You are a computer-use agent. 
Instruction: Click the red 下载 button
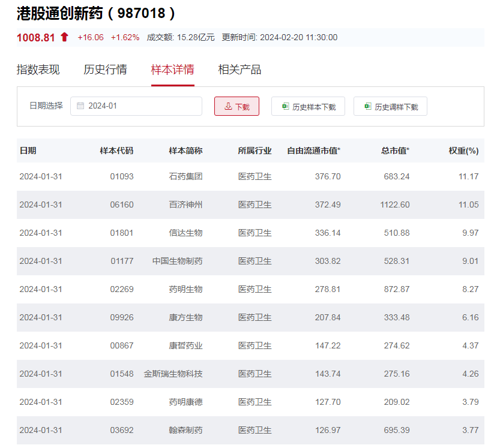click(236, 106)
